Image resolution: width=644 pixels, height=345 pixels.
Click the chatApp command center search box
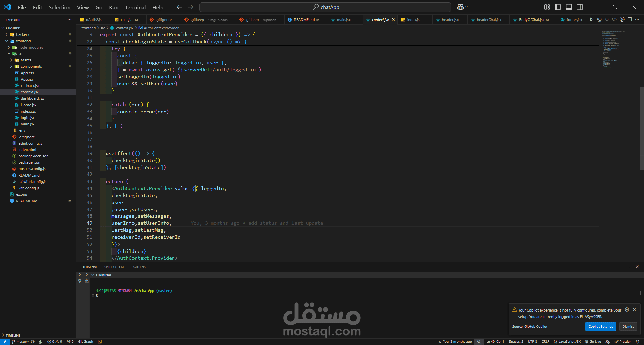325,7
